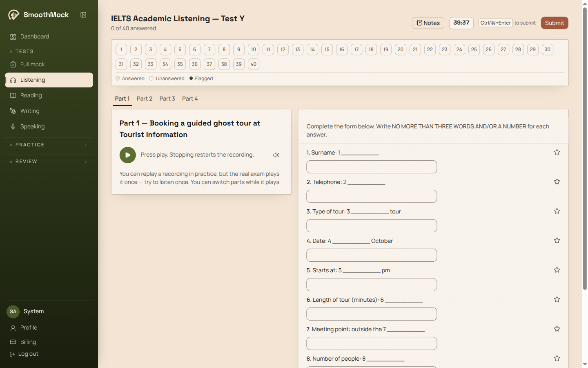Expand the Practice section
588x368 pixels.
click(49, 145)
